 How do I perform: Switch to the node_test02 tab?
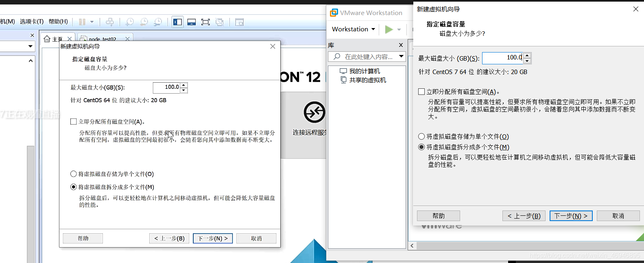[103, 39]
